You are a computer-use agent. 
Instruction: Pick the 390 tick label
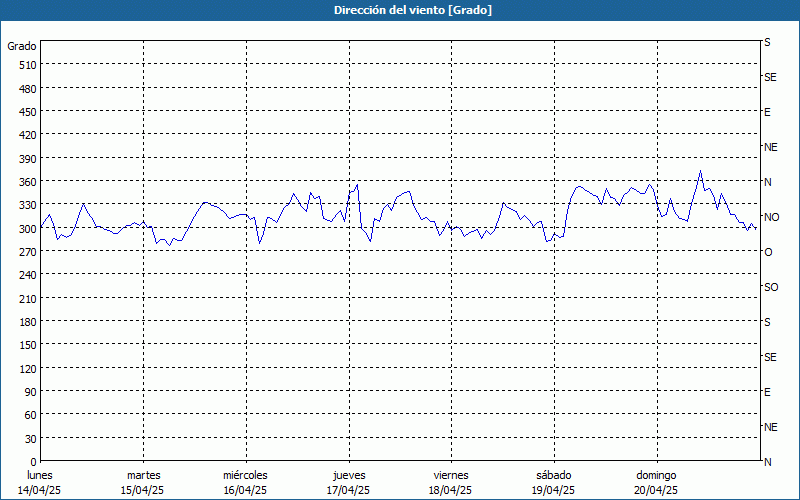click(x=29, y=159)
